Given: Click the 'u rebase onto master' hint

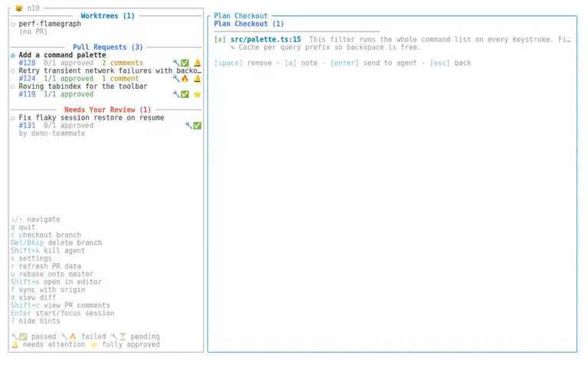Looking at the screenshot, I should click(52, 274).
